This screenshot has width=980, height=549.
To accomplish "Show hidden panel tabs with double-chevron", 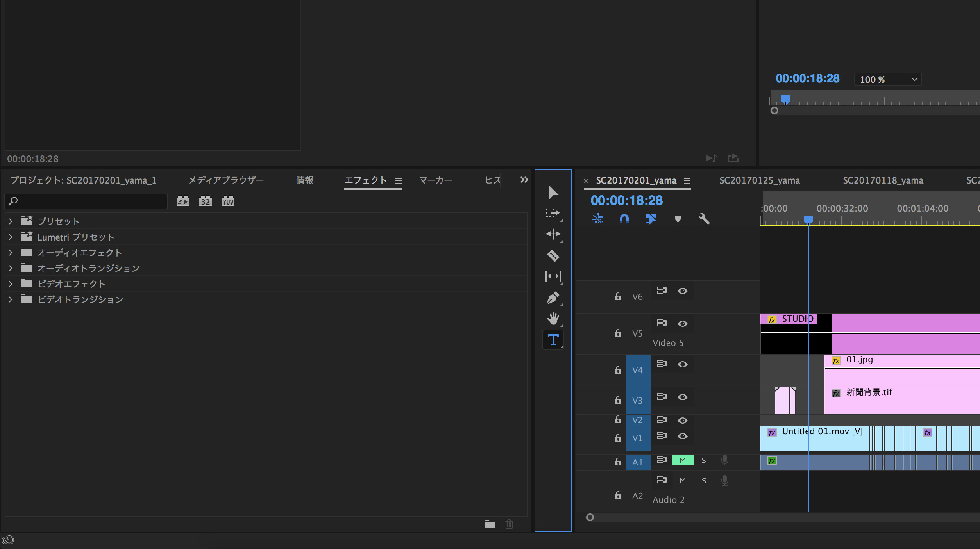I will 524,180.
